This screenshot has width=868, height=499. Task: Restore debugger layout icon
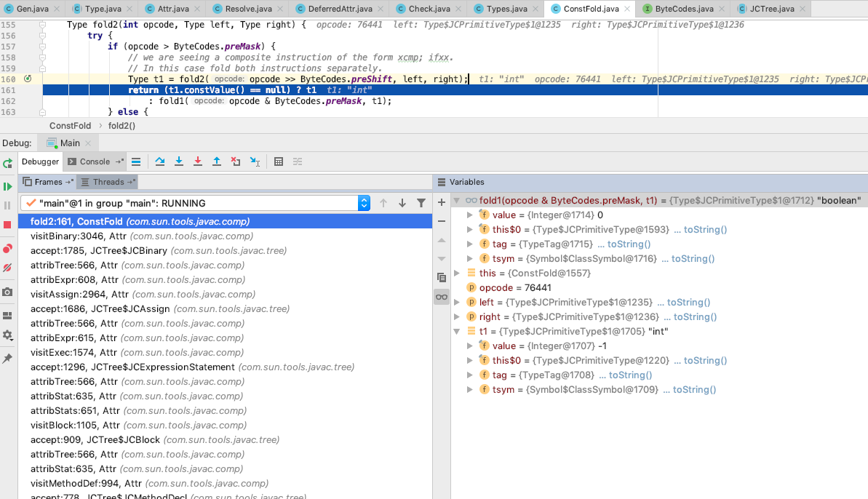[x=7, y=316]
